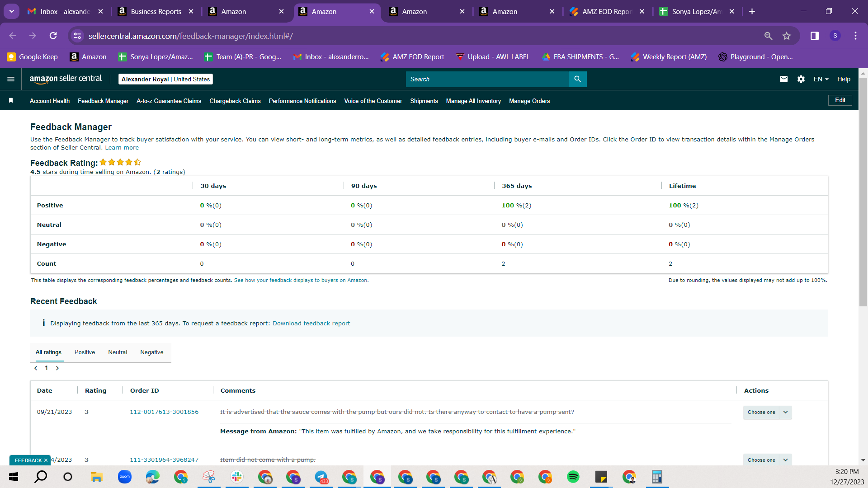Screen dimensions: 868x488
Task: Filter feedback by Neutral tab
Action: point(118,352)
